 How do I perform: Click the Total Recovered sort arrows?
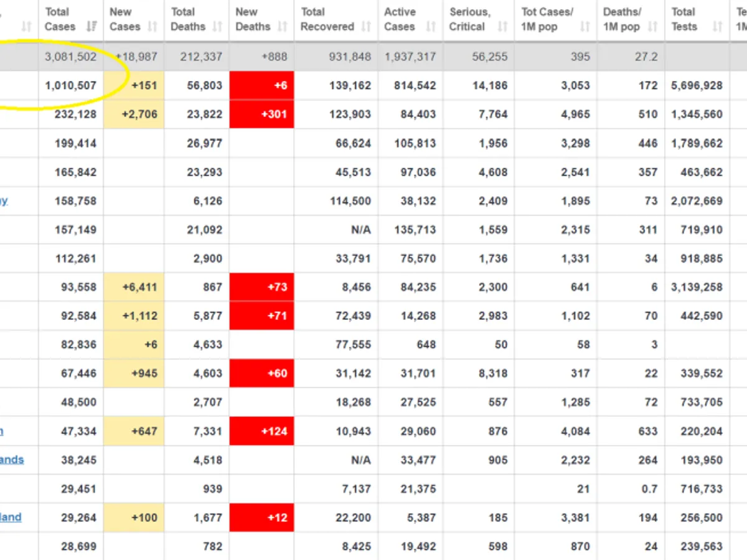tap(366, 27)
